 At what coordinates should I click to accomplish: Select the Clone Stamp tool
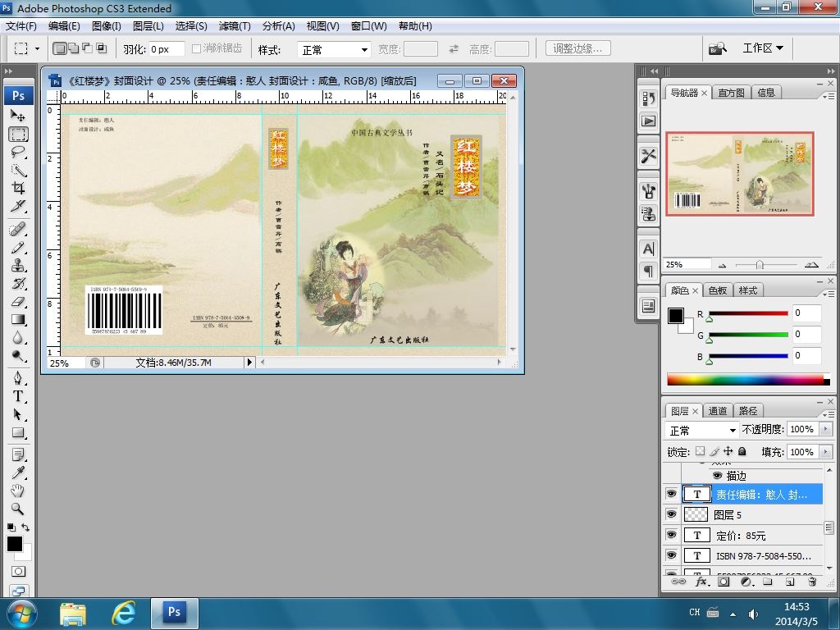coord(18,265)
